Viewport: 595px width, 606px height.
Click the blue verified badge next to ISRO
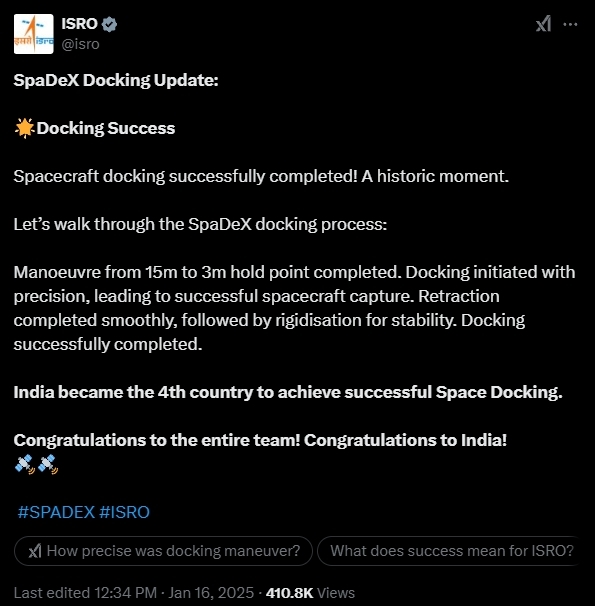109,24
